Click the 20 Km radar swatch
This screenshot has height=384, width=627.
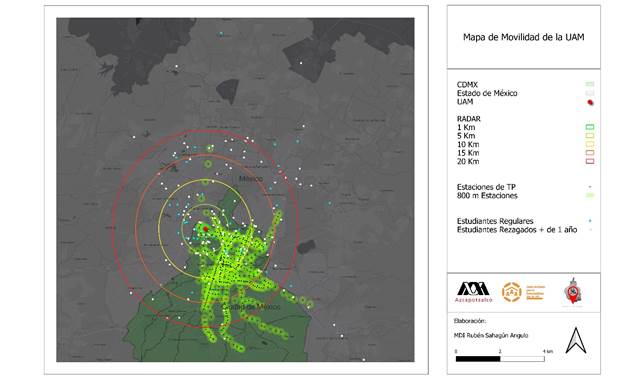click(590, 161)
